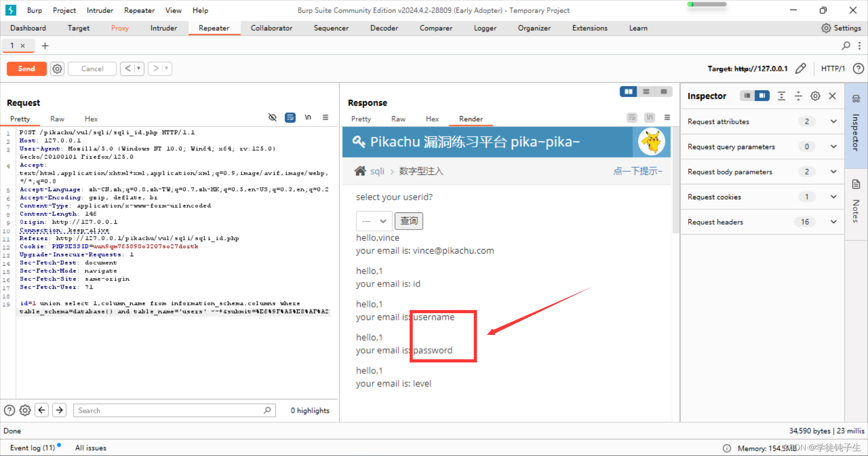Toggle response word wrap button
This screenshot has width=868, height=456.
632,118
